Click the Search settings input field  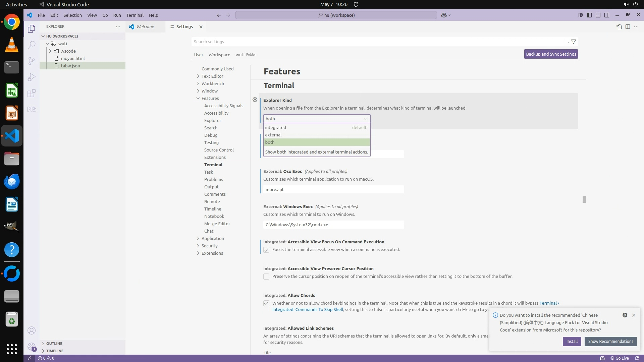click(376, 42)
